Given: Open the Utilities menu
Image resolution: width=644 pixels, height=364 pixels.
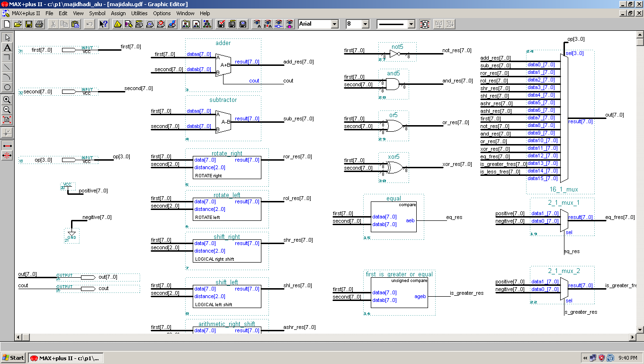Looking at the screenshot, I should [139, 13].
